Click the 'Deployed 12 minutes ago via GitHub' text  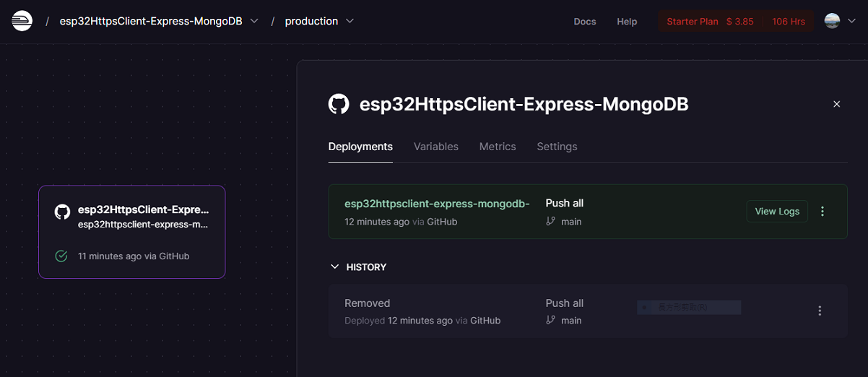[422, 321]
